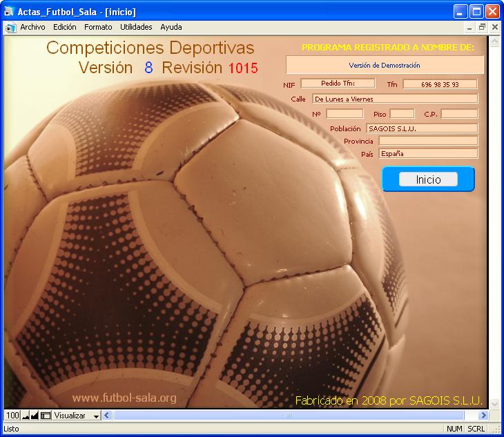Click the blue version number 8
The width and height of the screenshot is (504, 437).
pyautogui.click(x=148, y=68)
